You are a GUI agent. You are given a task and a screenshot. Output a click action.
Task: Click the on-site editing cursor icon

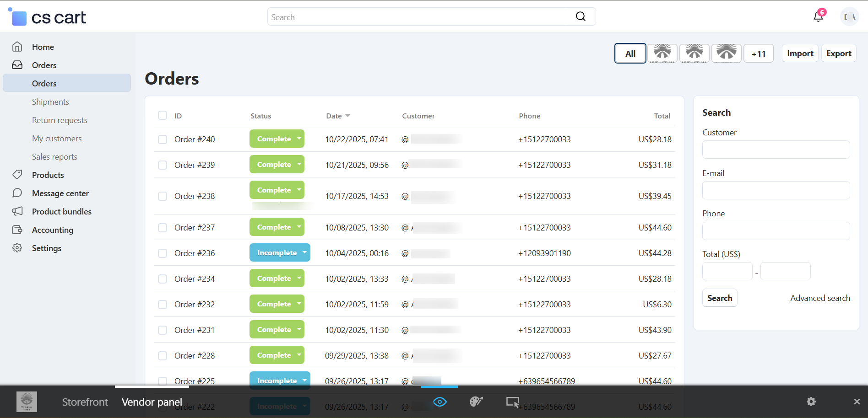click(512, 402)
